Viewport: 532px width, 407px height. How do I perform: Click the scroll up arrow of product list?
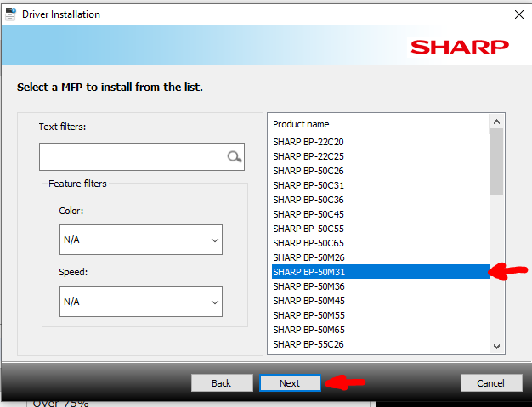click(x=496, y=122)
